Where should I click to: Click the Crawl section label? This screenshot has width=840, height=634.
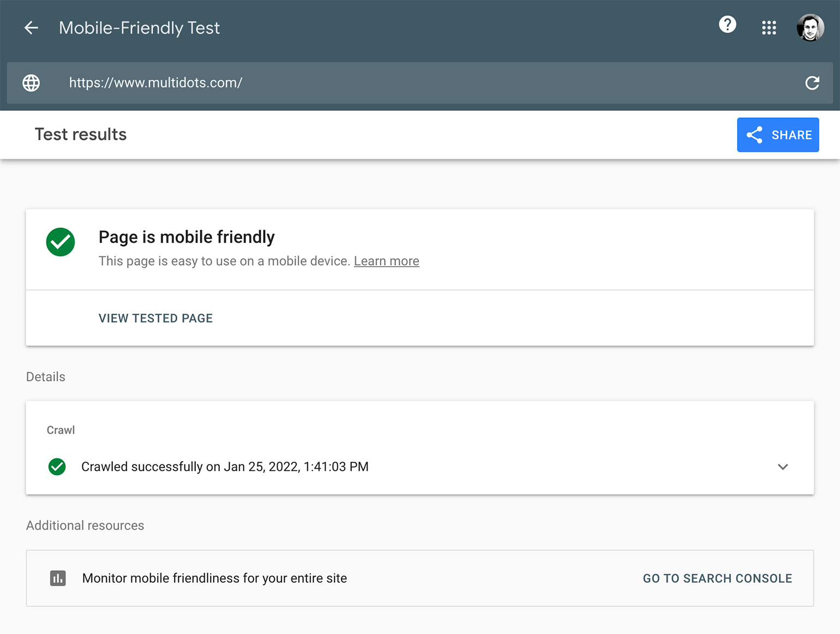[61, 430]
